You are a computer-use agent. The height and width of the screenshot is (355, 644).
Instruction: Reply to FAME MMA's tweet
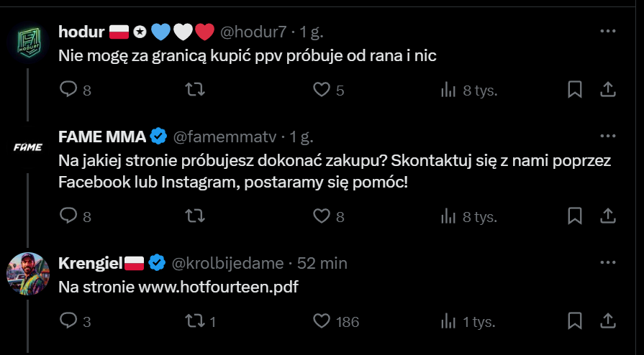coord(68,216)
